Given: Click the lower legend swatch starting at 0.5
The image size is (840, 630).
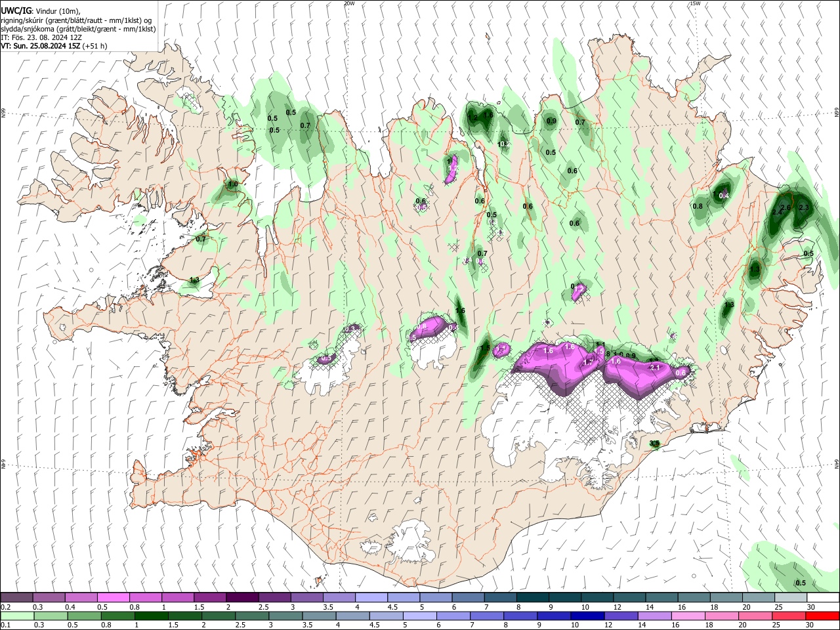Looking at the screenshot, I should pos(84,616).
